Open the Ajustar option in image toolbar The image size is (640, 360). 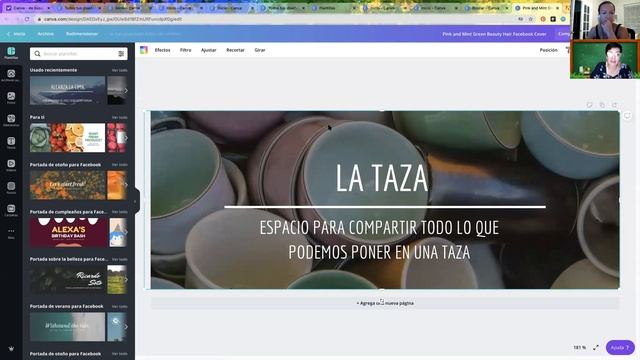point(209,50)
